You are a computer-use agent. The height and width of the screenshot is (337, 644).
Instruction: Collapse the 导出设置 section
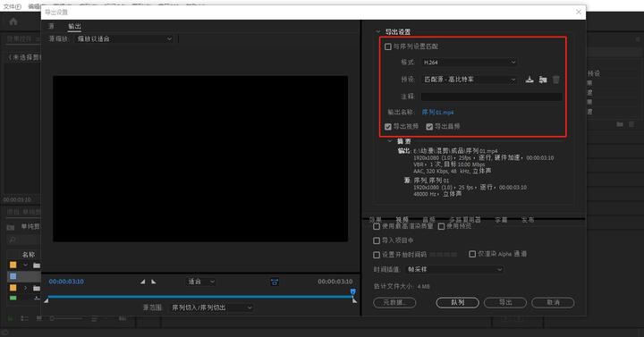click(x=377, y=31)
